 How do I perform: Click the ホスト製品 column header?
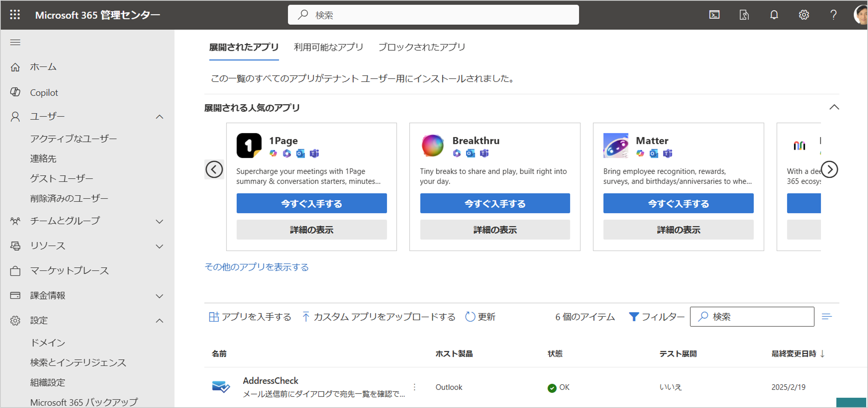(x=454, y=353)
